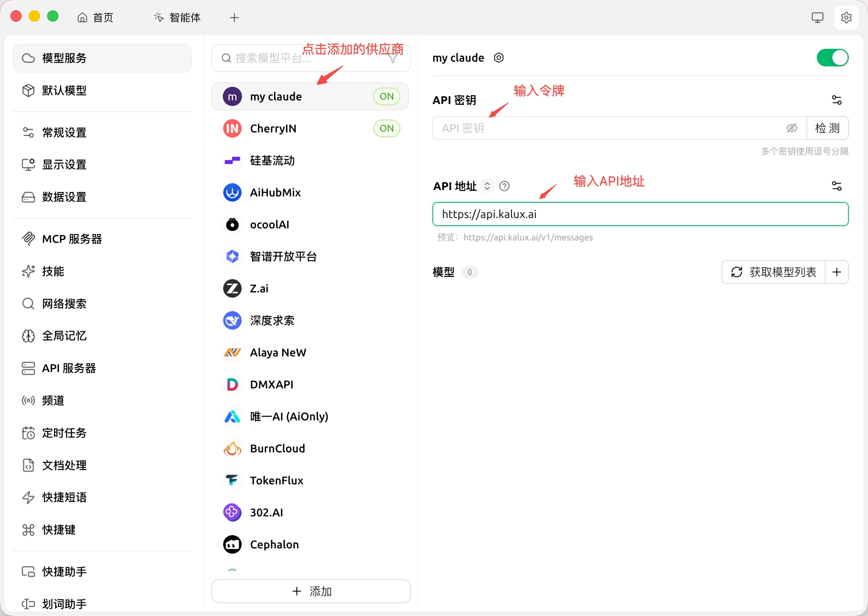
Task: Open 快捷键 shortcut settings
Action: (x=102, y=530)
